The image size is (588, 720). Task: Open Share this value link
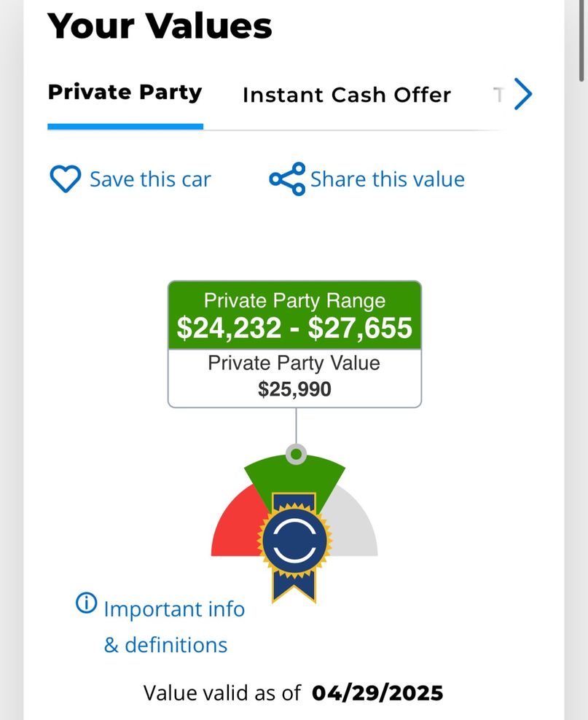pos(388,179)
